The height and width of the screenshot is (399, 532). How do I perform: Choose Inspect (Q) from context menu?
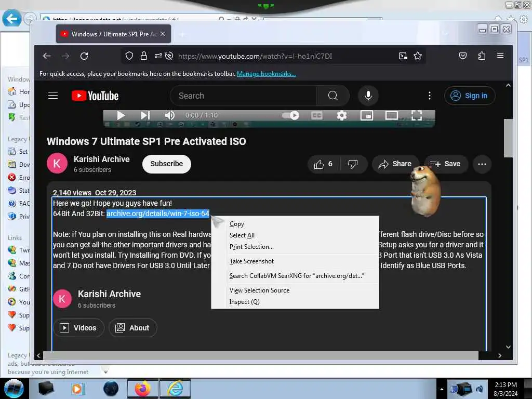point(295,302)
